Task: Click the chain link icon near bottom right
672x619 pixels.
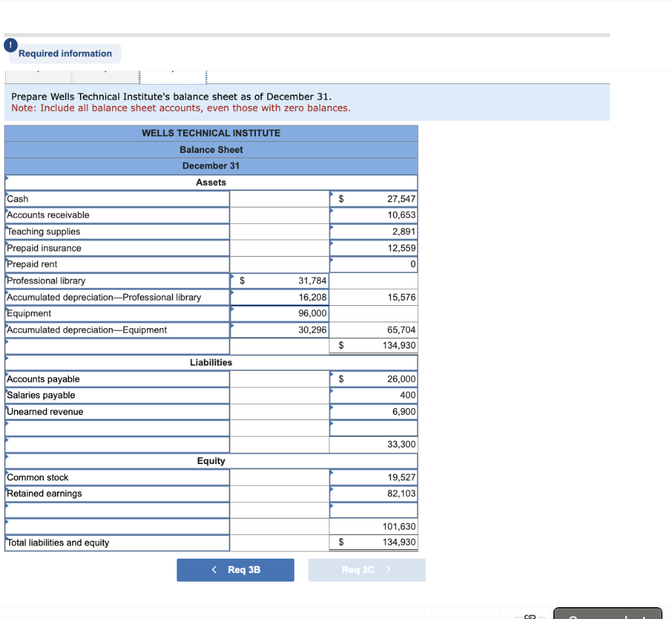Action: [x=529, y=616]
